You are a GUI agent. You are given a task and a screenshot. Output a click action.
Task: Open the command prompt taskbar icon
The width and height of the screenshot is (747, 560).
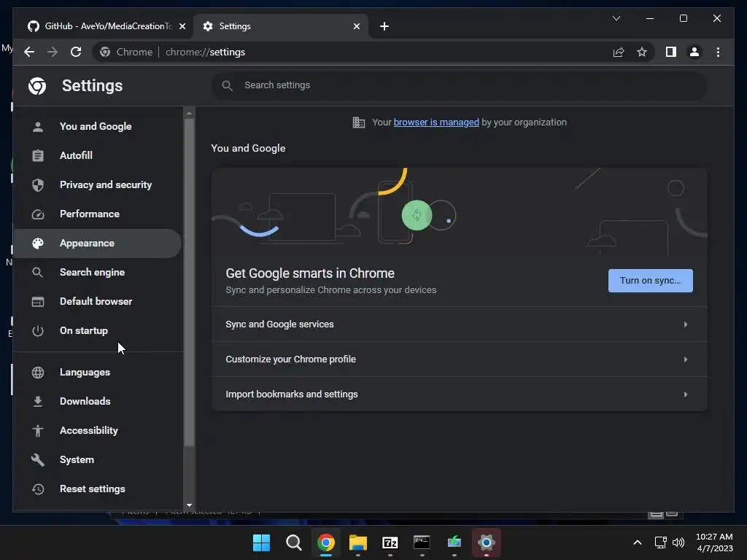click(x=422, y=542)
